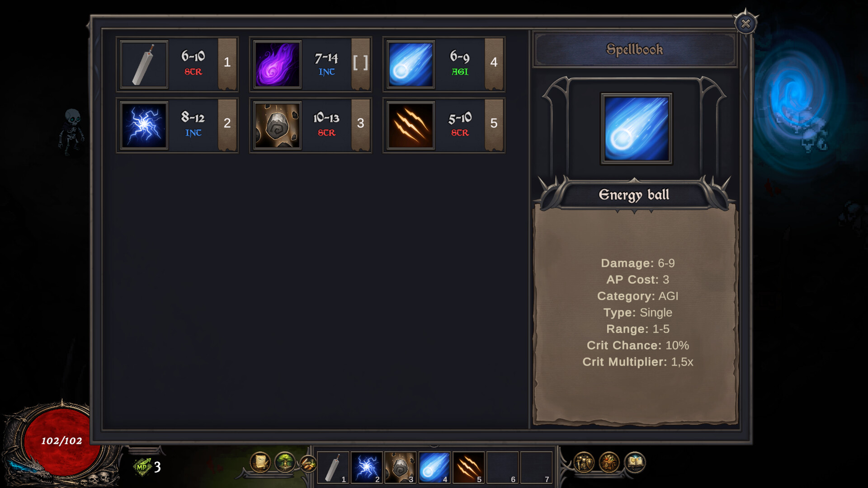Select the claw slash spell icon
The height and width of the screenshot is (488, 868).
click(410, 125)
